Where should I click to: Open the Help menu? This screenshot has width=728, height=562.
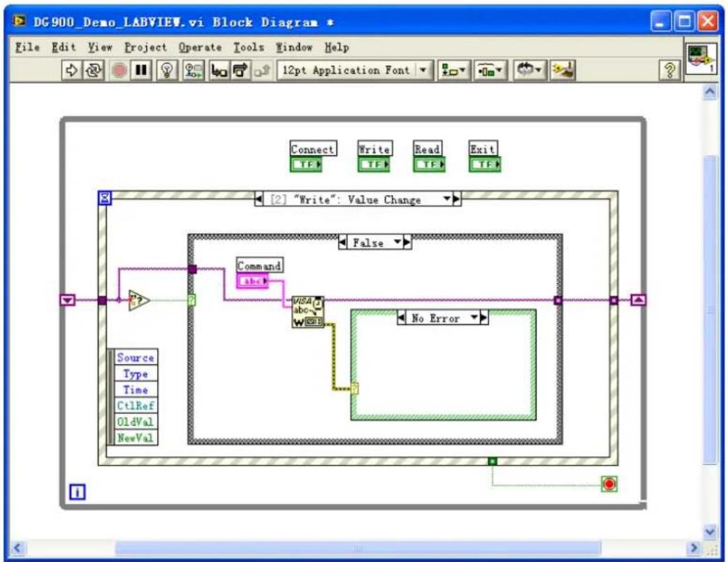337,48
